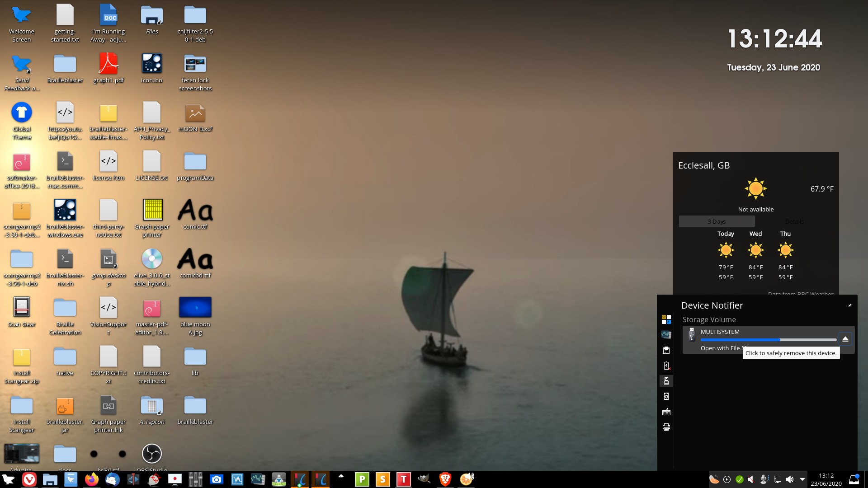
Task: Open the printers tray entry
Action: pyautogui.click(x=666, y=427)
